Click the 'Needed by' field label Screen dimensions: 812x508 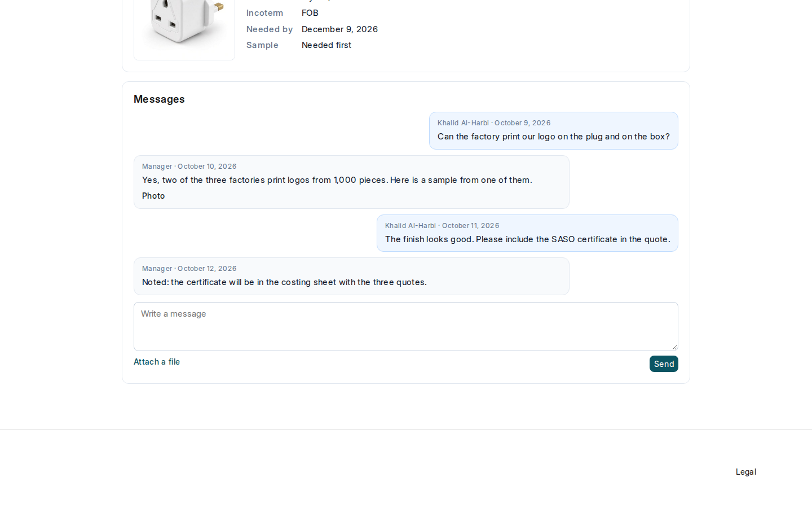point(270,29)
